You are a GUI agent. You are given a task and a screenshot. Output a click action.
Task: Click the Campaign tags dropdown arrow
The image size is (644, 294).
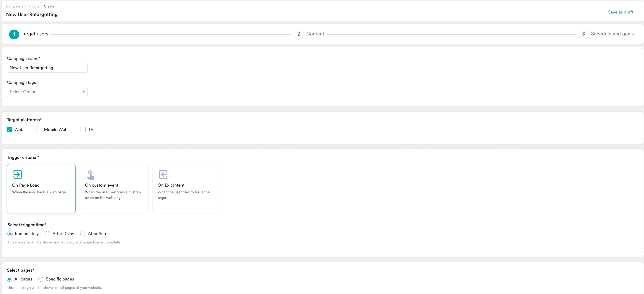tap(84, 92)
